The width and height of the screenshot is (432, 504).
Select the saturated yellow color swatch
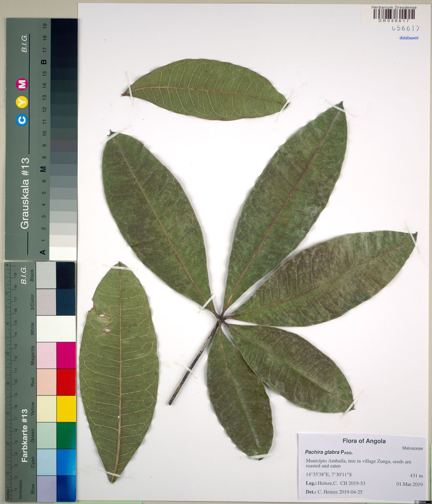pyautogui.click(x=66, y=408)
